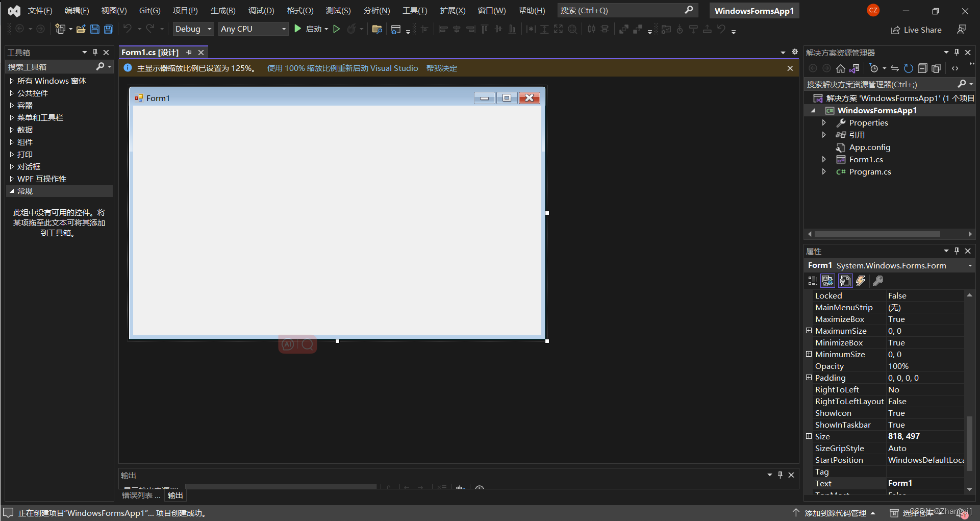Collapse all items in Solution Explorer
Viewport: 980px width, 521px height.
(922, 68)
